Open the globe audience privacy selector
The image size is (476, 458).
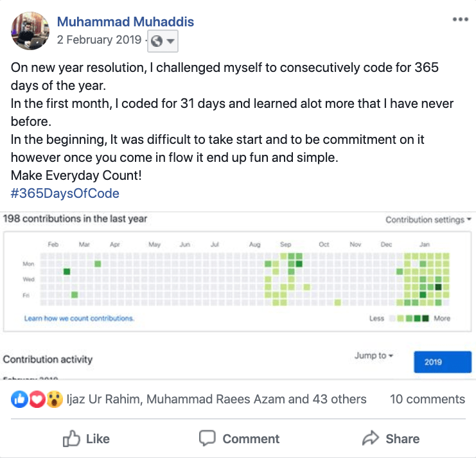[163, 41]
